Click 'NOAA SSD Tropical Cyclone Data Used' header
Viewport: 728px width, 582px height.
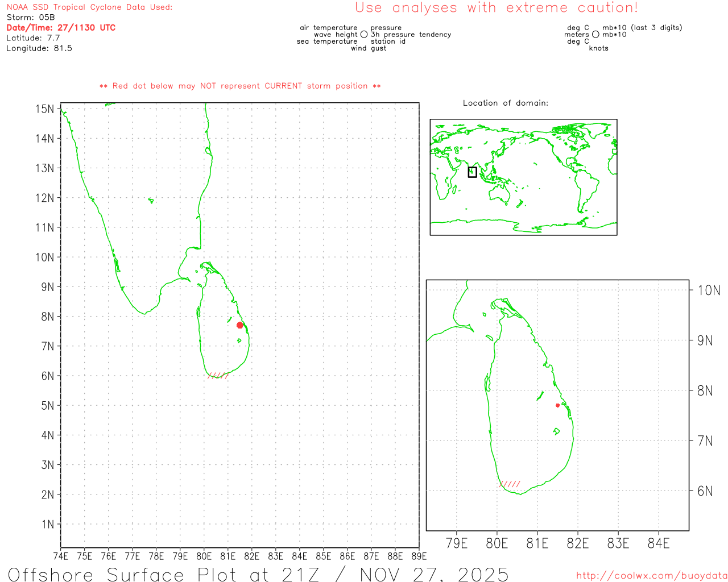tap(89, 7)
